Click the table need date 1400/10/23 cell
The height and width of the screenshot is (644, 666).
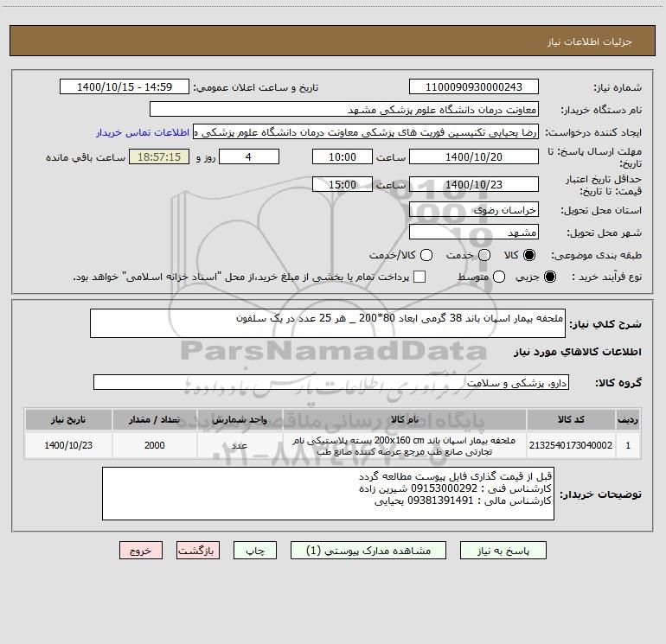point(68,445)
